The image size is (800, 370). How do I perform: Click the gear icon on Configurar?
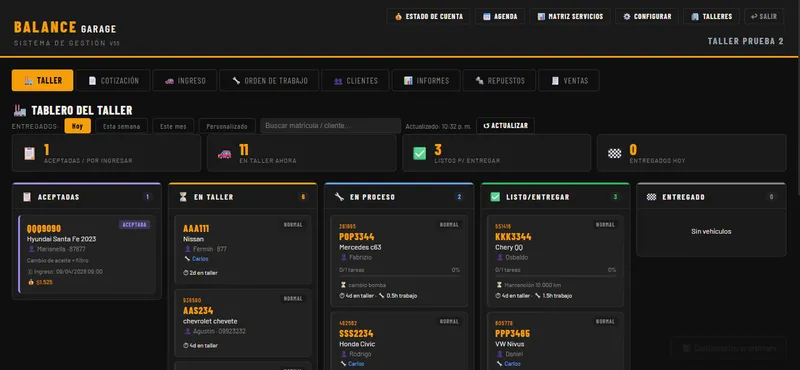pos(627,17)
